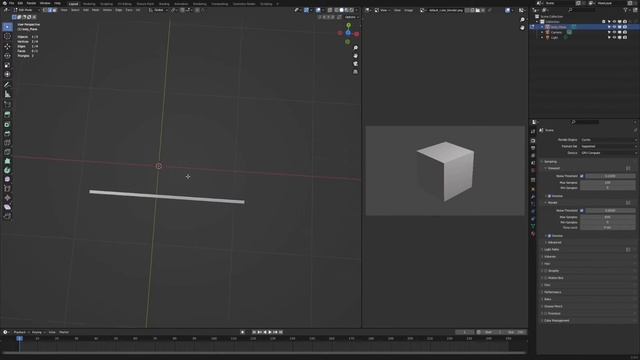Image resolution: width=640 pixels, height=360 pixels.
Task: Expand the Performance panel
Action: [x=552, y=292]
